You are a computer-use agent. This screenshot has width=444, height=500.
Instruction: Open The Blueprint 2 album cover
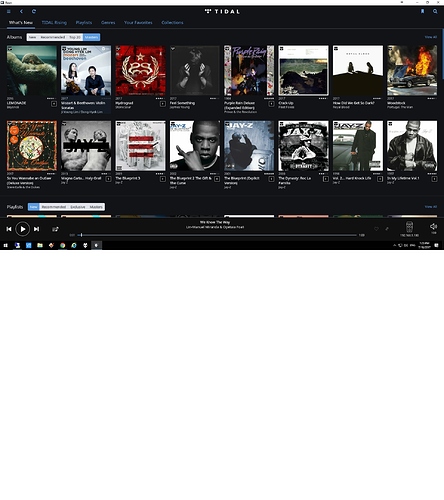[195, 146]
